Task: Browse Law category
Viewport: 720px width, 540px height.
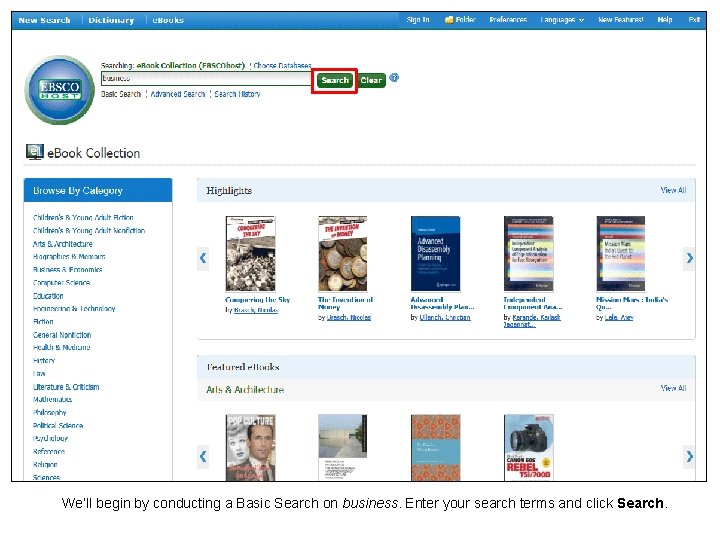Action: tap(39, 374)
